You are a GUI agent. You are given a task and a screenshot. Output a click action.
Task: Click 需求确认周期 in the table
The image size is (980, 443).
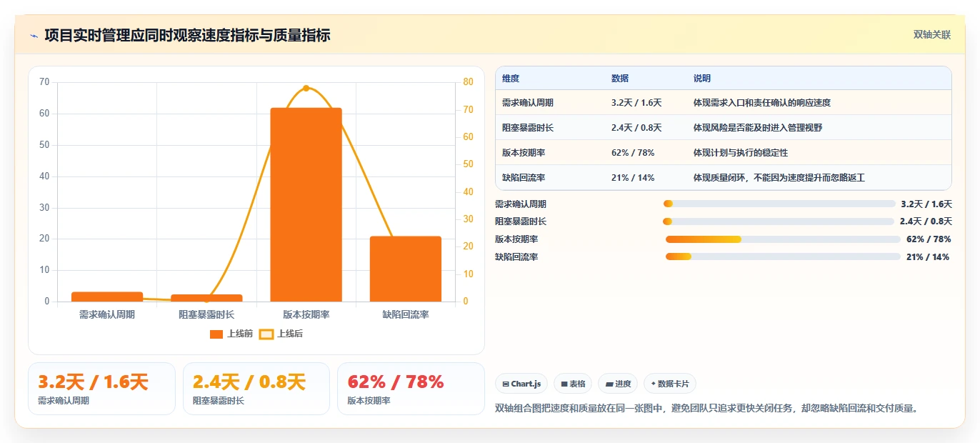[x=528, y=103]
